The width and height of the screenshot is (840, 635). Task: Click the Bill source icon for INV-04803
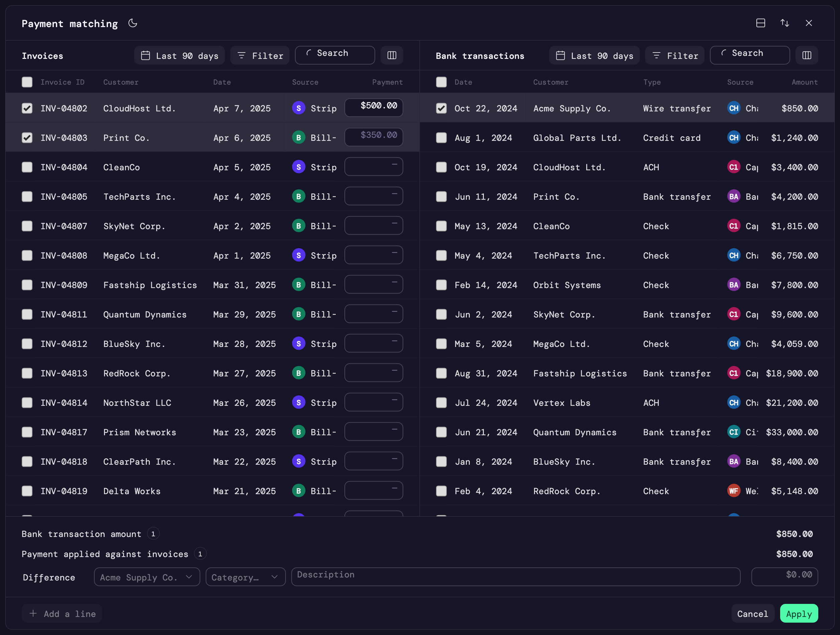pyautogui.click(x=299, y=137)
